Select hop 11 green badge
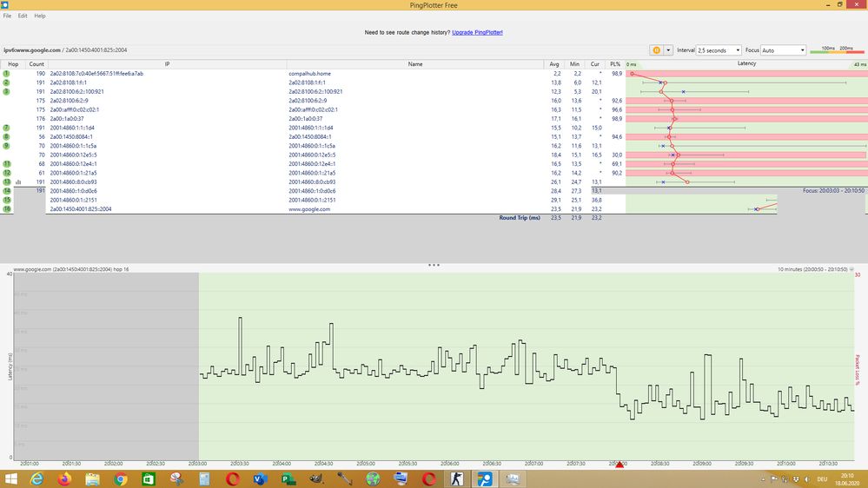Viewport: 868px width, 488px height. (7, 164)
